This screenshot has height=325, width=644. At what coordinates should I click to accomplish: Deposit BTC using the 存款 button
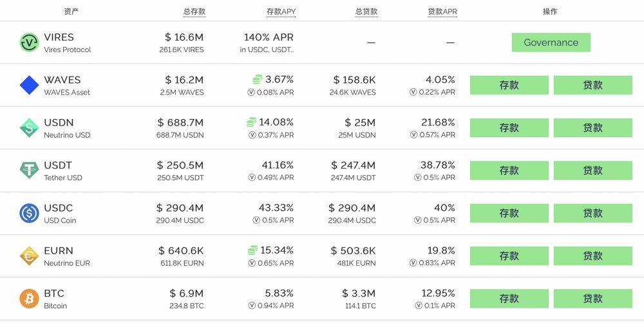pos(509,299)
